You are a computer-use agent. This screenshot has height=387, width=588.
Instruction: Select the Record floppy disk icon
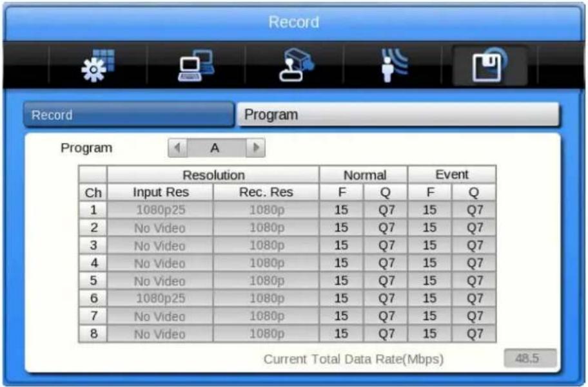tap(490, 65)
